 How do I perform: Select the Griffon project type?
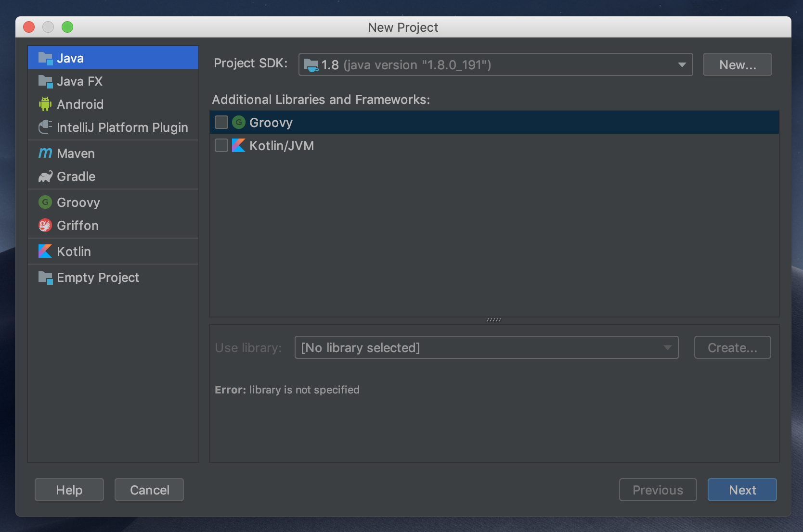113,226
